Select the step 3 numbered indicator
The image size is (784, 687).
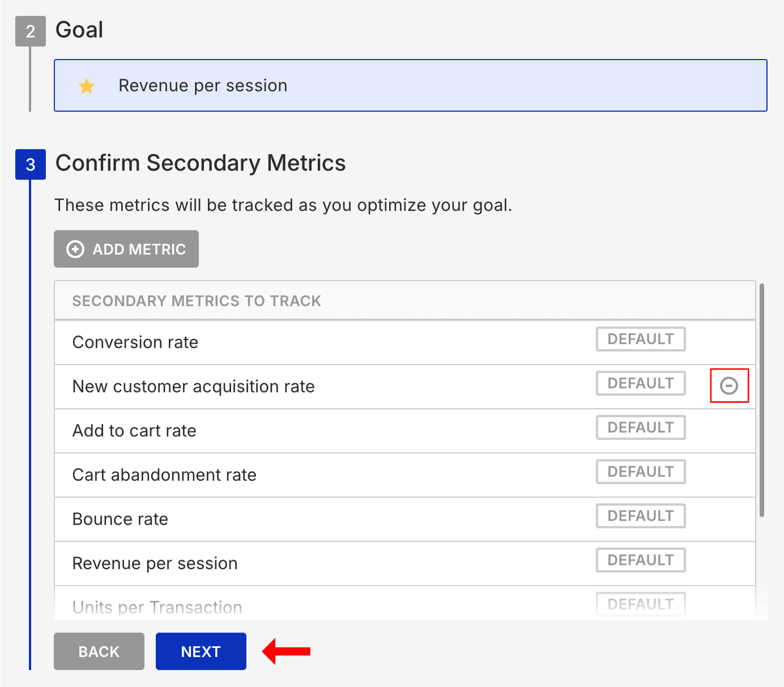tap(30, 164)
